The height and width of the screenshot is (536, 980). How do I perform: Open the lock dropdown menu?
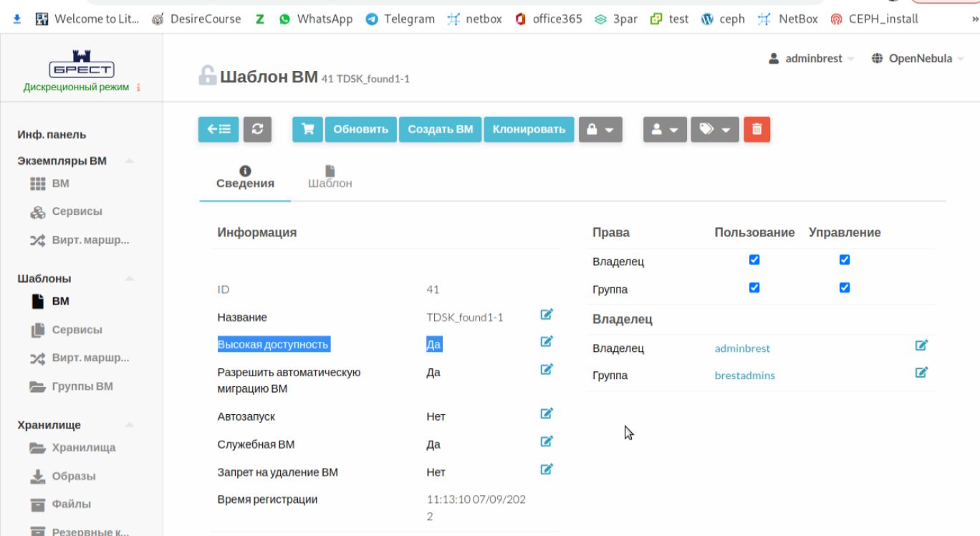click(600, 130)
